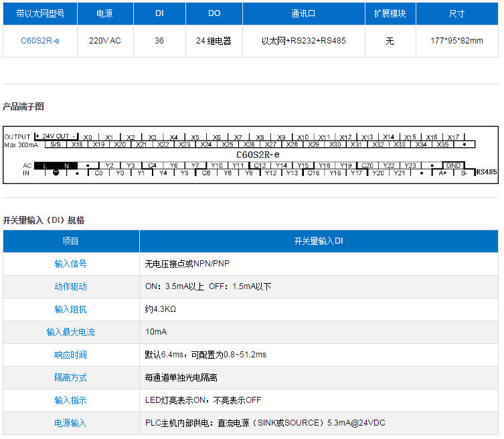Click the 扩展模块 column header

click(390, 13)
